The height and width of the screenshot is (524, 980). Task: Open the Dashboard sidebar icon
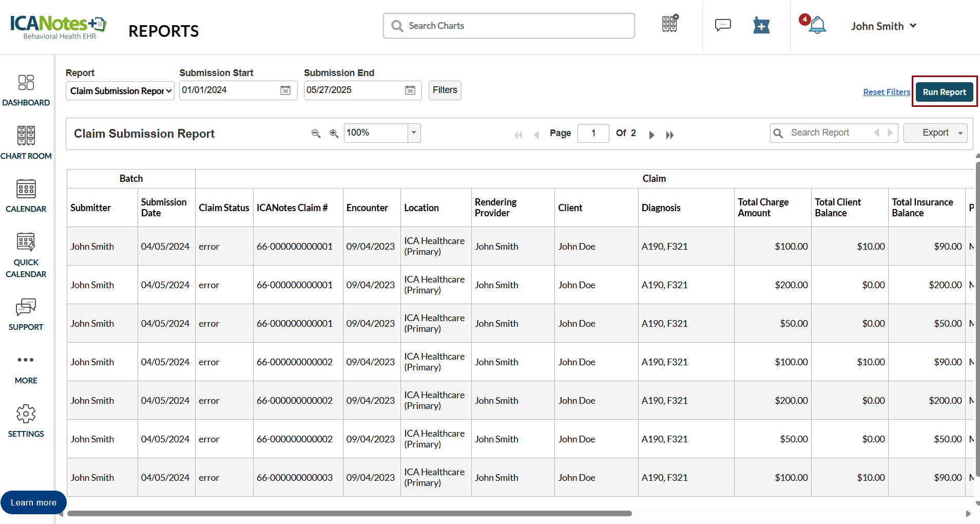click(26, 83)
